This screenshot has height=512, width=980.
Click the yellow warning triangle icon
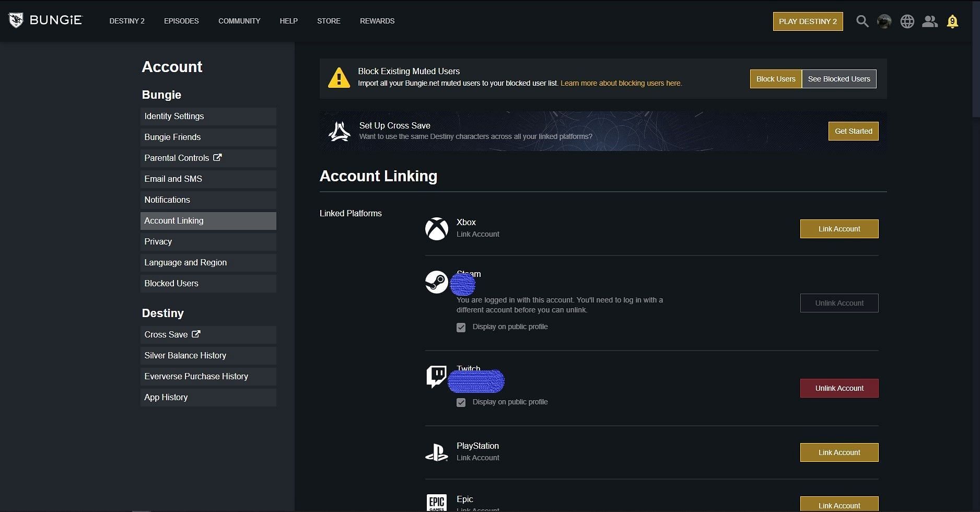[339, 78]
